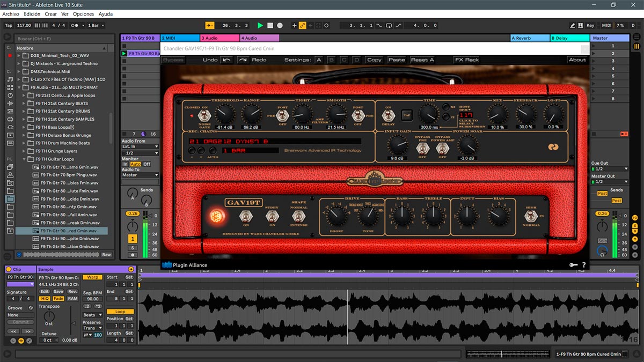Open the Opciones menu
The height and width of the screenshot is (362, 644).
tap(83, 14)
